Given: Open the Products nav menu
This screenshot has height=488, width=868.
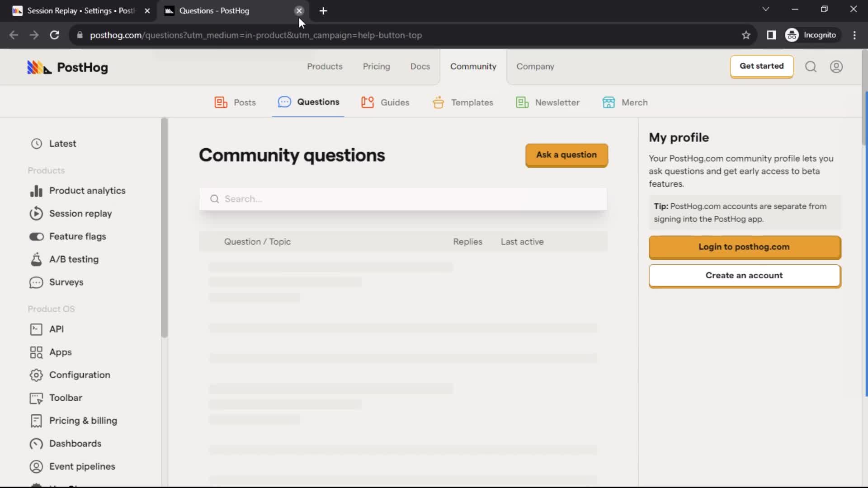Looking at the screenshot, I should click(x=325, y=66).
